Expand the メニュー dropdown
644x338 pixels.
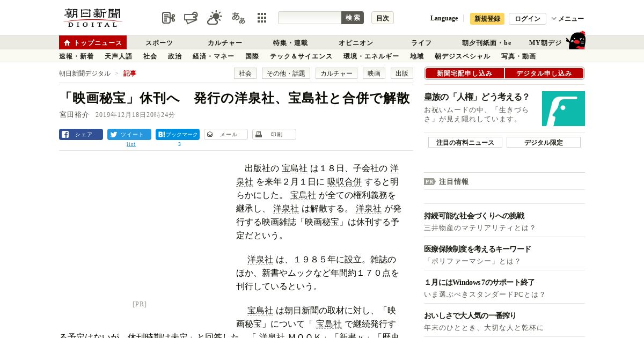568,19
